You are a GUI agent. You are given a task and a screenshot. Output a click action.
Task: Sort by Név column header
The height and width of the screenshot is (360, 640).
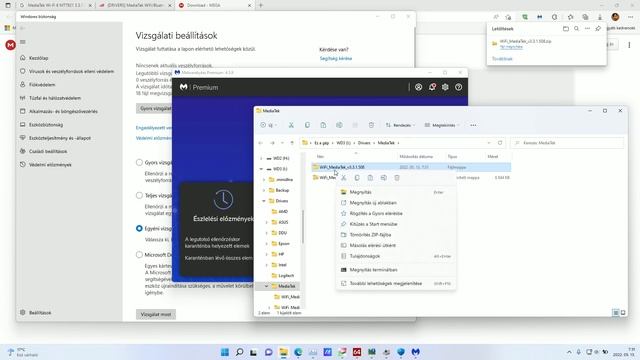coord(321,156)
